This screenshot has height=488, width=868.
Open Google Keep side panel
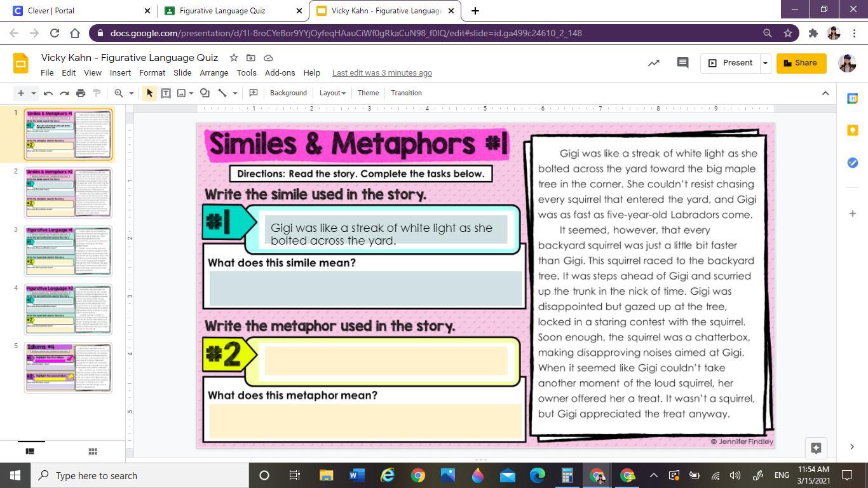coord(853,130)
